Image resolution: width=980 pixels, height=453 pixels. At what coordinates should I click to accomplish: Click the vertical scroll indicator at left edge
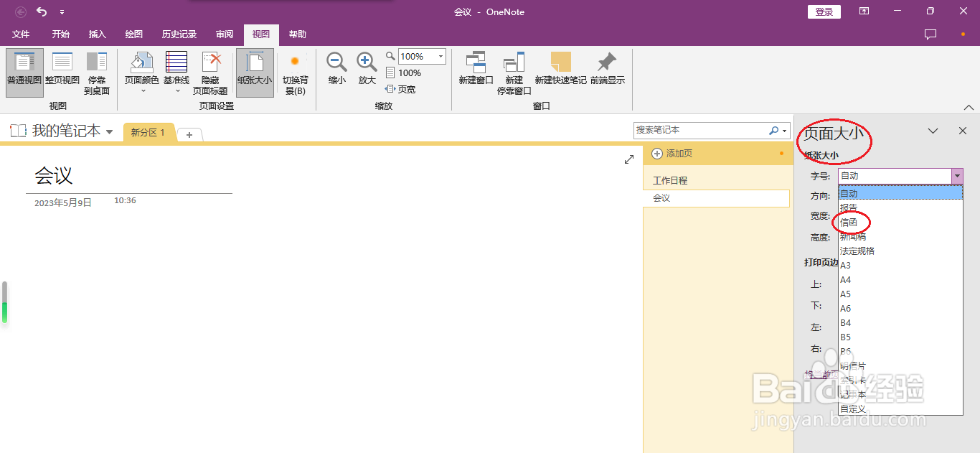pyautogui.click(x=4, y=302)
